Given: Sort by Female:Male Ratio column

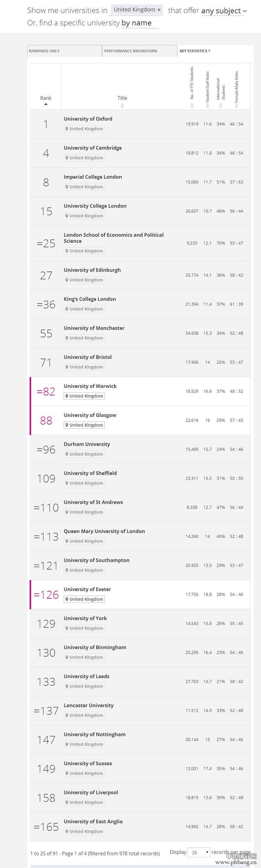Looking at the screenshot, I should point(237,89).
